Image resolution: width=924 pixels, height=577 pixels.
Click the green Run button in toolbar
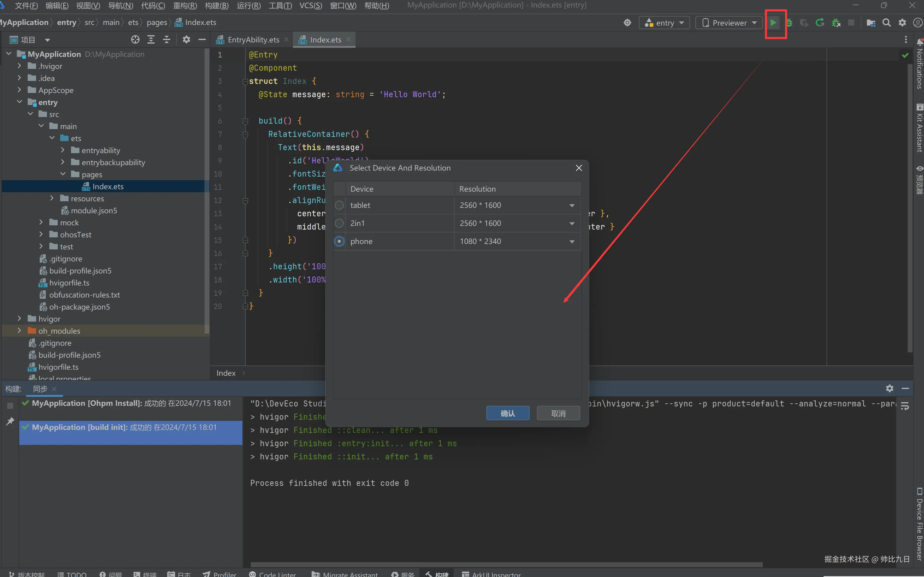coord(773,23)
